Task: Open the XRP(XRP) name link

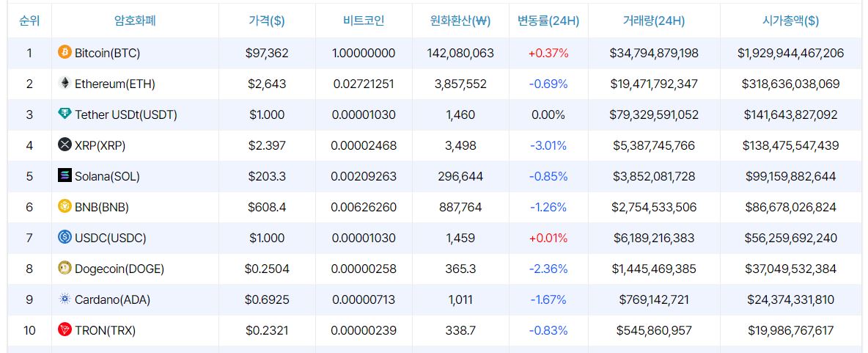Action: click(100, 146)
